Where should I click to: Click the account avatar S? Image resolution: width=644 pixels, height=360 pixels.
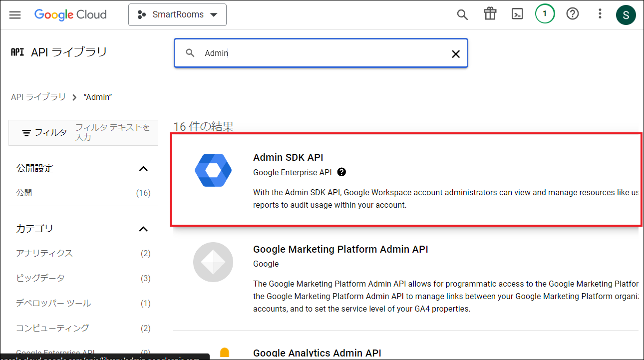[x=626, y=14]
